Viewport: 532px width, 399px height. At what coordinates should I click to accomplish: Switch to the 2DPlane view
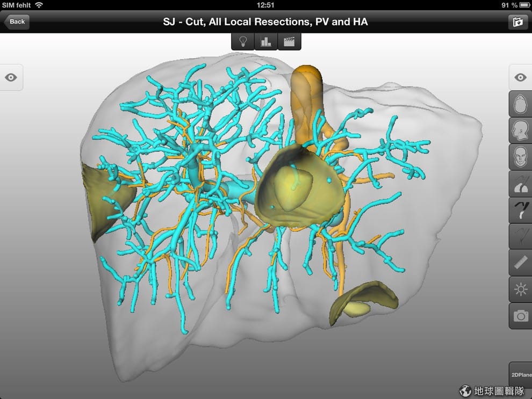pyautogui.click(x=521, y=375)
